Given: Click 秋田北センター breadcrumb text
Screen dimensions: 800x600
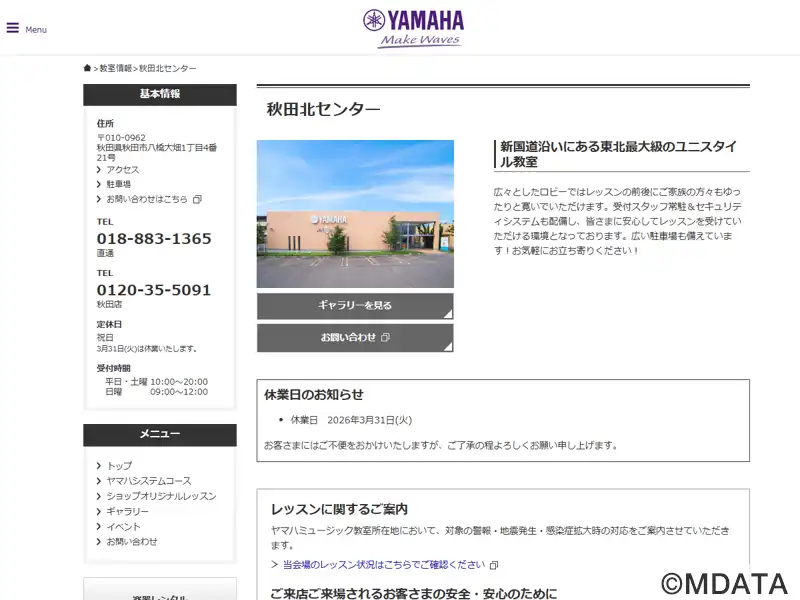Looking at the screenshot, I should coord(167,68).
